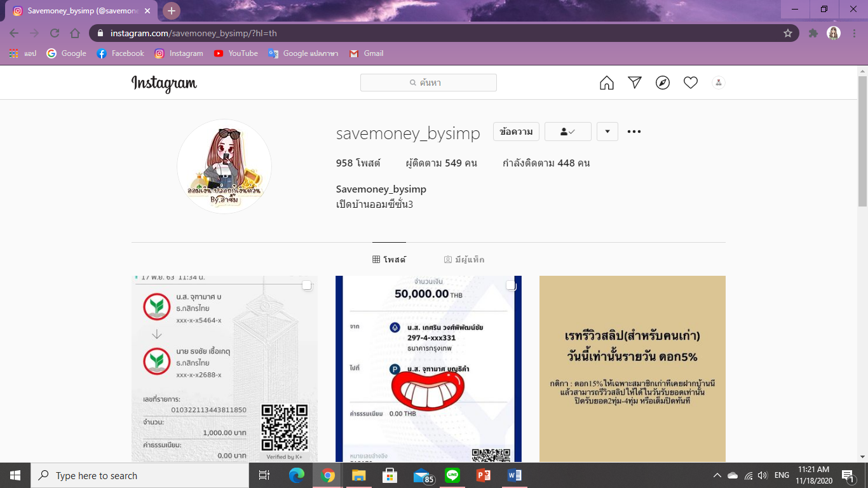Click the savemoney_bysimp username heading
Viewport: 868px width, 488px height.
click(x=408, y=133)
